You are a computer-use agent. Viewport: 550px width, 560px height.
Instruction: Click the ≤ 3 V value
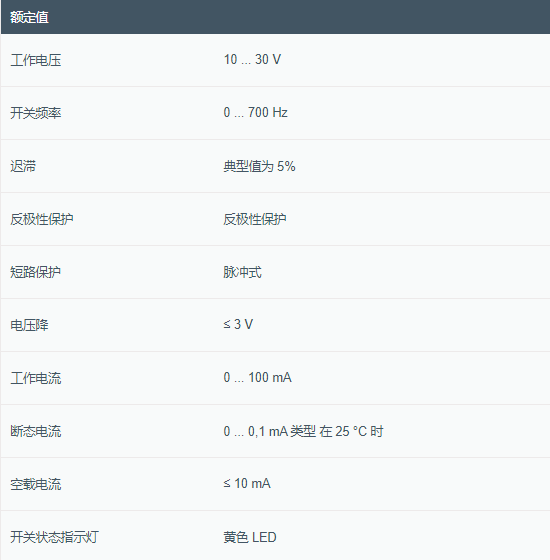tap(238, 324)
